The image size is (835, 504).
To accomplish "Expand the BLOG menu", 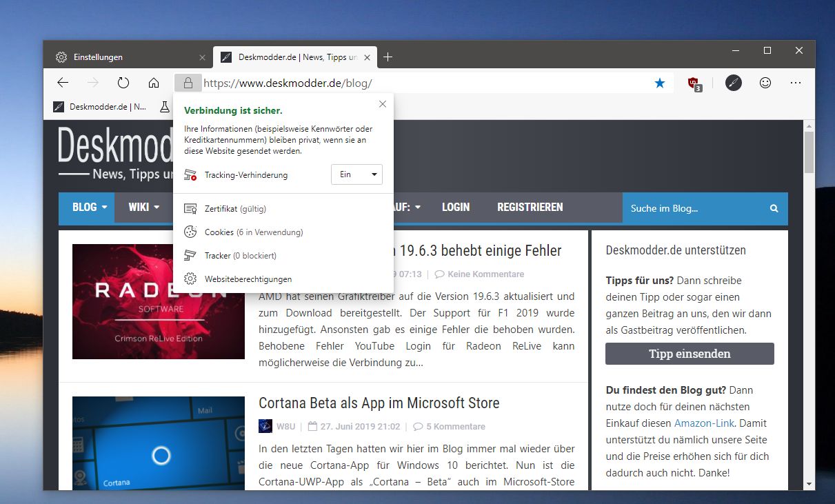I will pyautogui.click(x=86, y=208).
